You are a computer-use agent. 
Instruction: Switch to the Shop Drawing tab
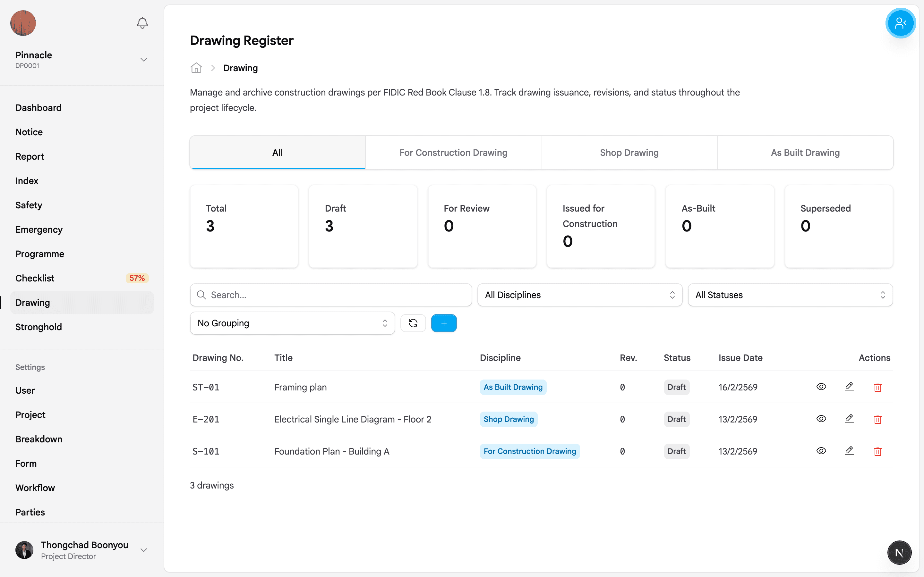pos(629,152)
